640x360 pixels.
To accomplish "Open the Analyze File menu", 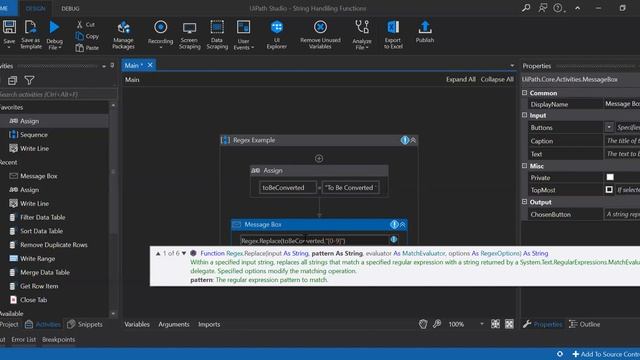I will pyautogui.click(x=362, y=35).
